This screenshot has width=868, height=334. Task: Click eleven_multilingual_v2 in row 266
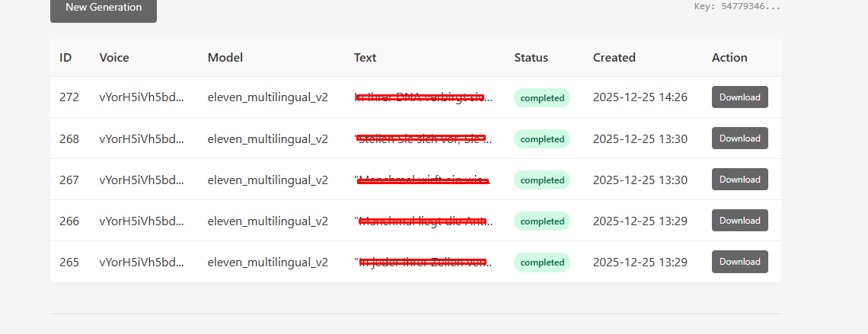pos(268,221)
